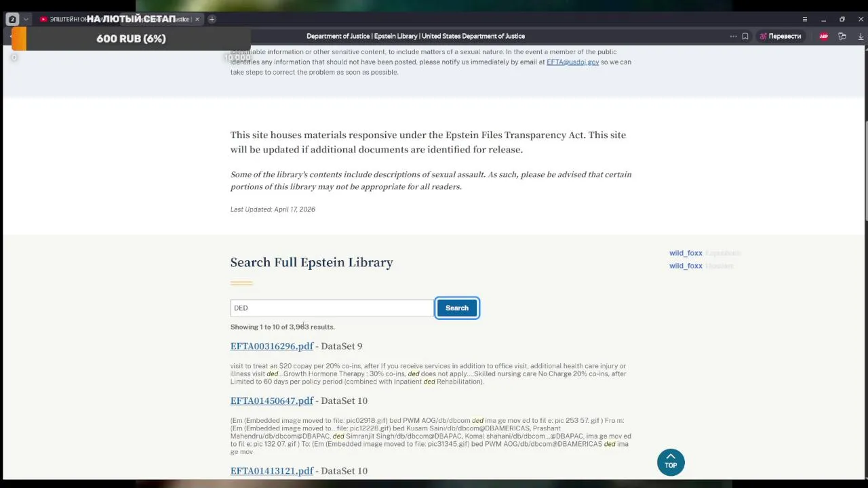Click the 'Search Full Epstein Library' heading
The height and width of the screenshot is (488, 868).
311,262
